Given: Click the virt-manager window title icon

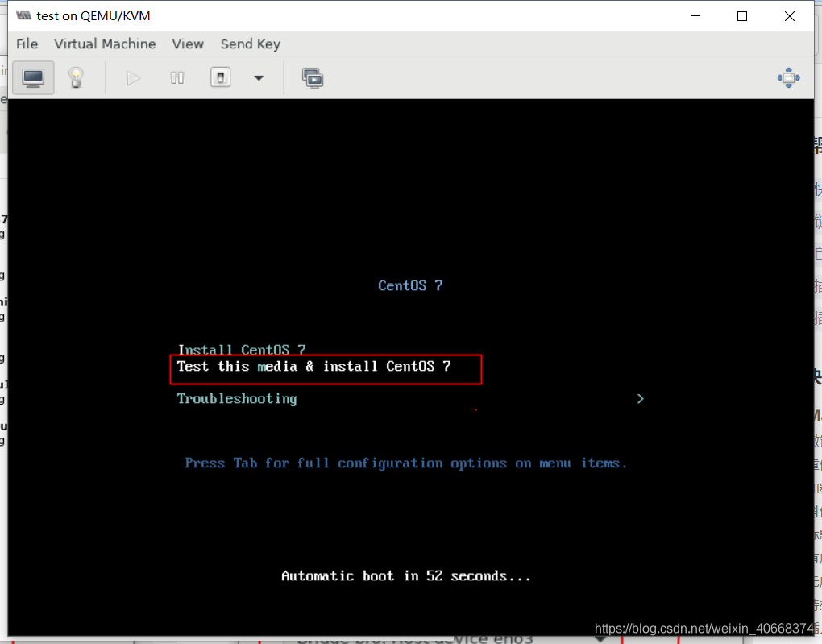Looking at the screenshot, I should [x=23, y=16].
